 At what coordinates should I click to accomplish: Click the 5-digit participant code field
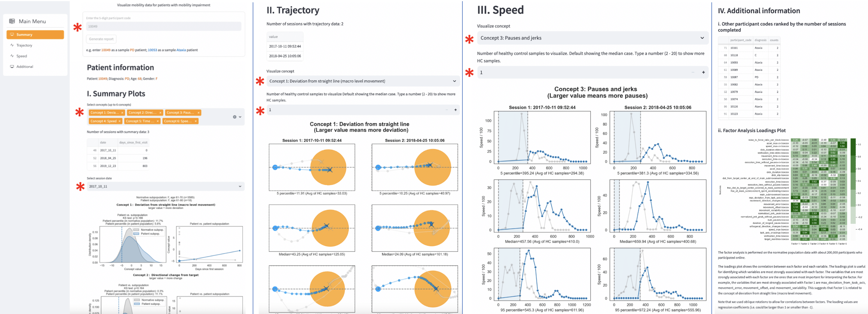(x=163, y=26)
